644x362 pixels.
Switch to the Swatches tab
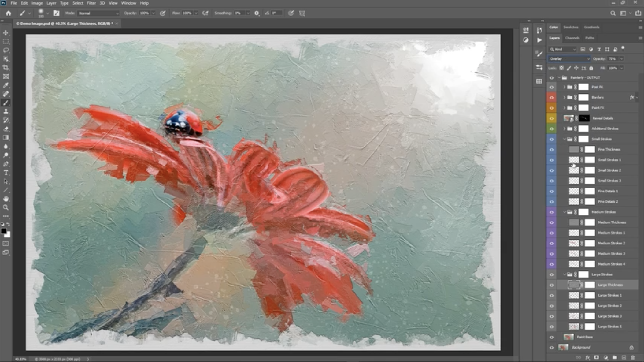point(571,27)
